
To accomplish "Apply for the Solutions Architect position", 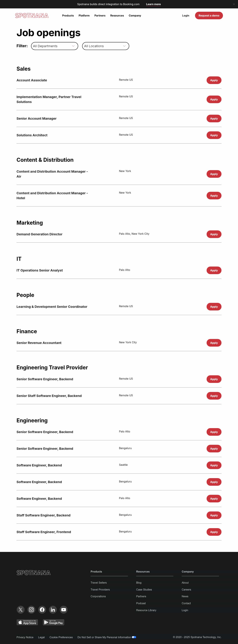I will click(x=214, y=135).
